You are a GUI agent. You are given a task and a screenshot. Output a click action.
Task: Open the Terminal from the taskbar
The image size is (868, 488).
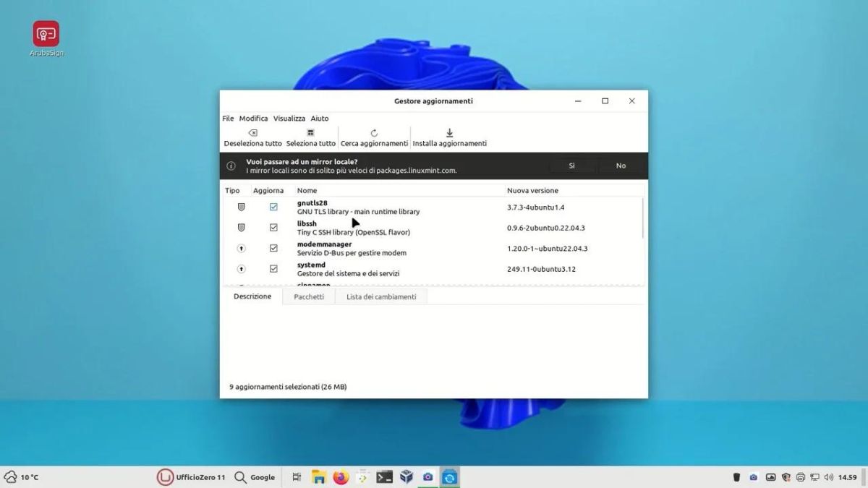tap(385, 477)
